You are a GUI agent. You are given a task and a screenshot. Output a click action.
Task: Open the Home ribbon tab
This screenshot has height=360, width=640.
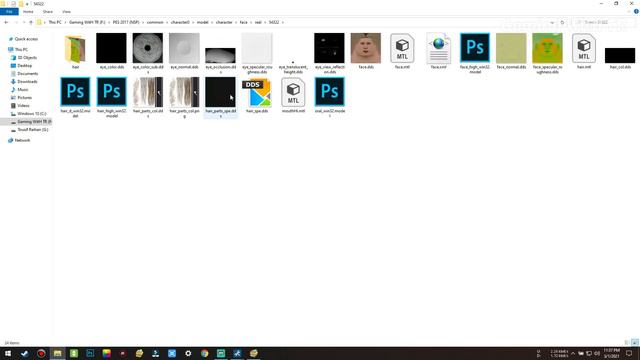(x=28, y=11)
